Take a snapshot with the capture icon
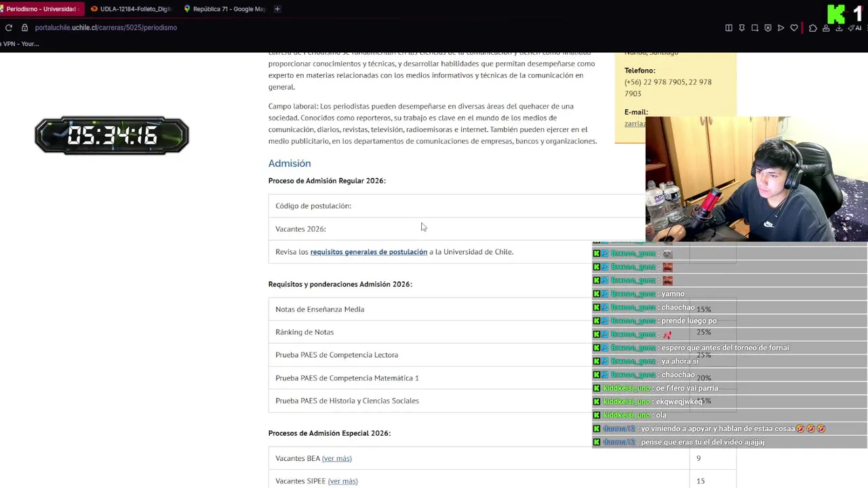Screen dimensions: 868x488 pyautogui.click(x=755, y=28)
